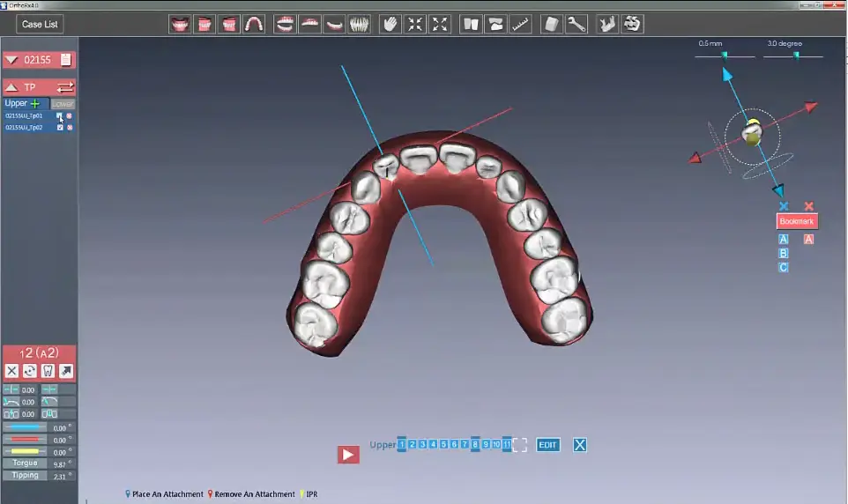Click the yellow axis rotation slider
Screen dimensions: 848x504
point(25,451)
